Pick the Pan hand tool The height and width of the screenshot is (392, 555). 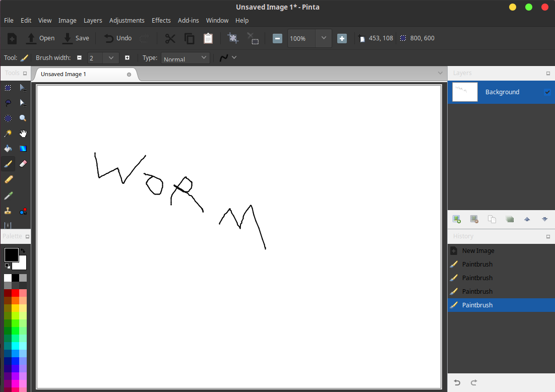tap(23, 134)
